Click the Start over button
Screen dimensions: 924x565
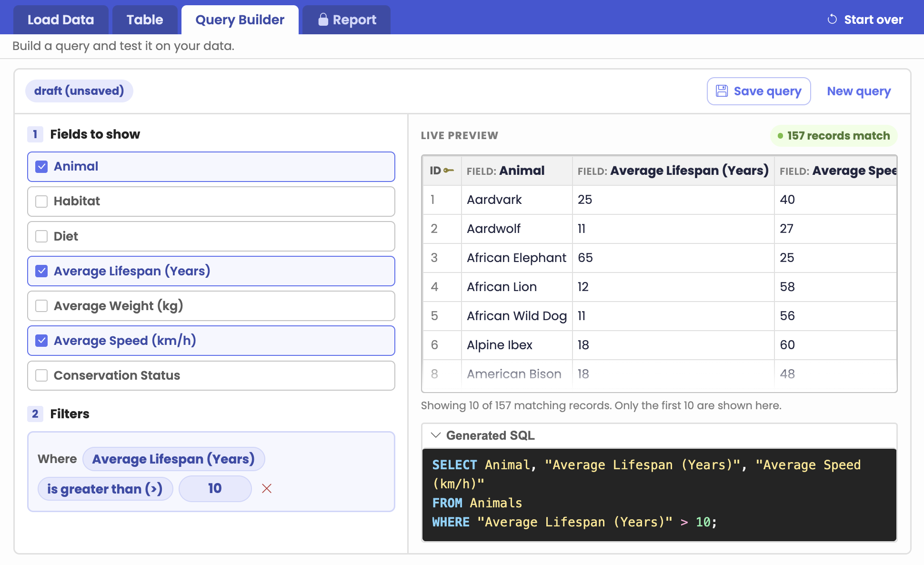click(x=865, y=20)
